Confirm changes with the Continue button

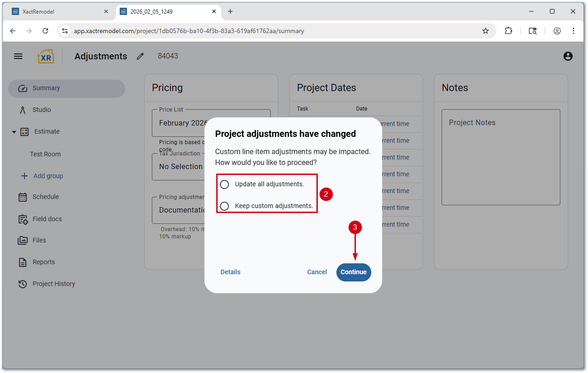[354, 272]
